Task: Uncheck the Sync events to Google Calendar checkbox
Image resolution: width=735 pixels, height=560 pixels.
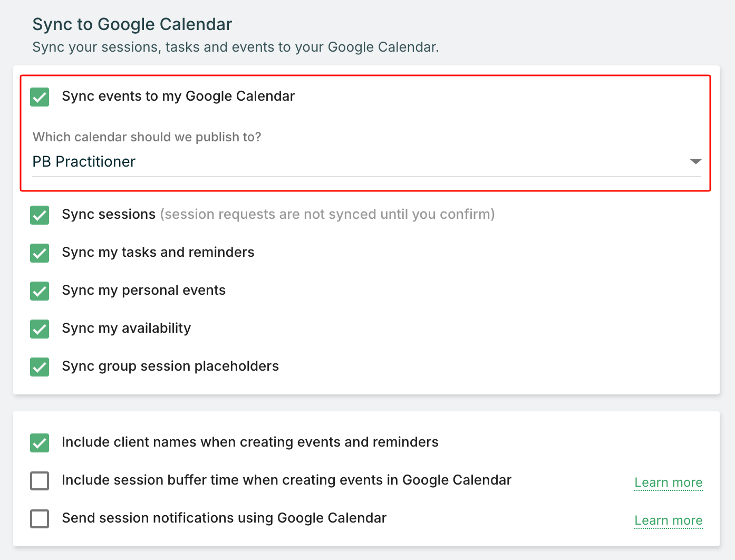Action: point(40,97)
